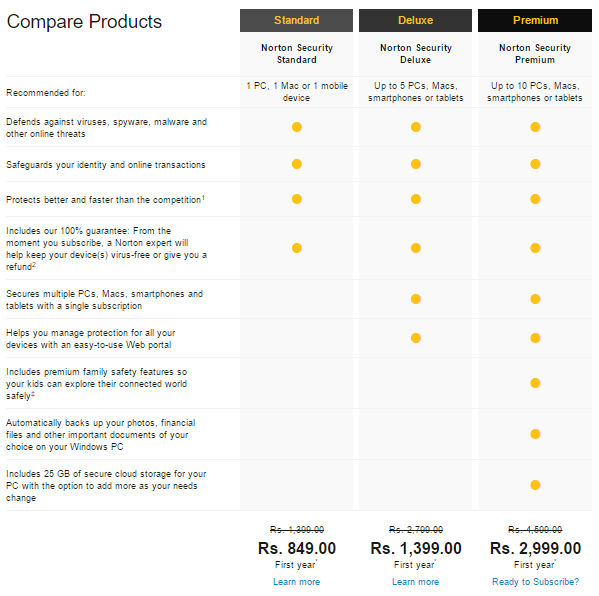Click the Rs. 2,999.00 Premium price
This screenshot has width=599, height=596.
(x=535, y=548)
